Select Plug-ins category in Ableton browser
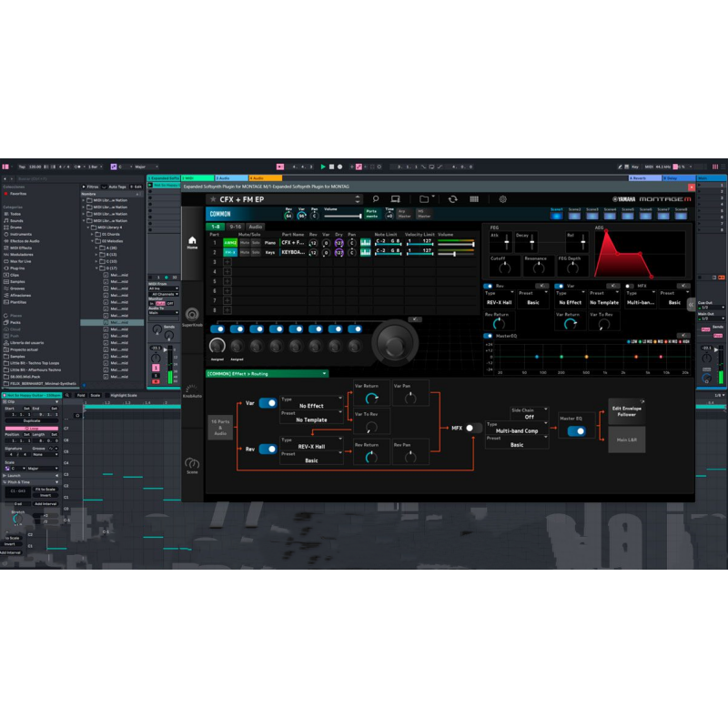The width and height of the screenshot is (728, 728). click(17, 268)
